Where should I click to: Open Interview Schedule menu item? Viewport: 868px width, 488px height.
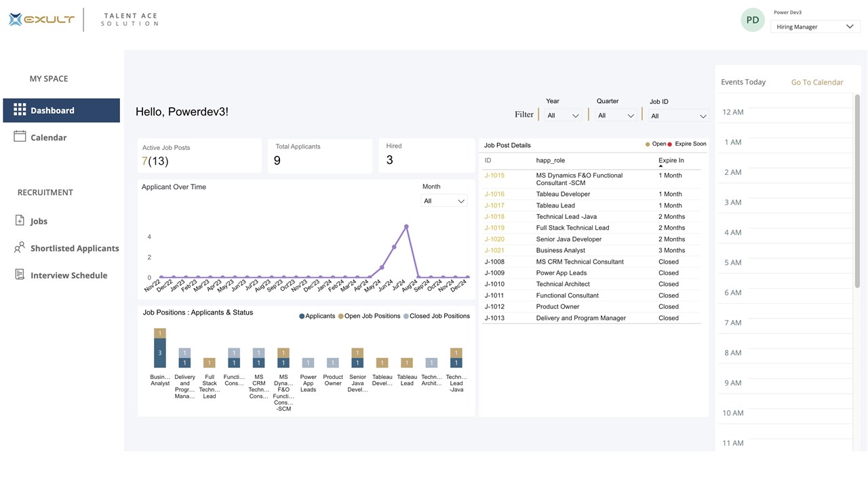[x=68, y=275]
